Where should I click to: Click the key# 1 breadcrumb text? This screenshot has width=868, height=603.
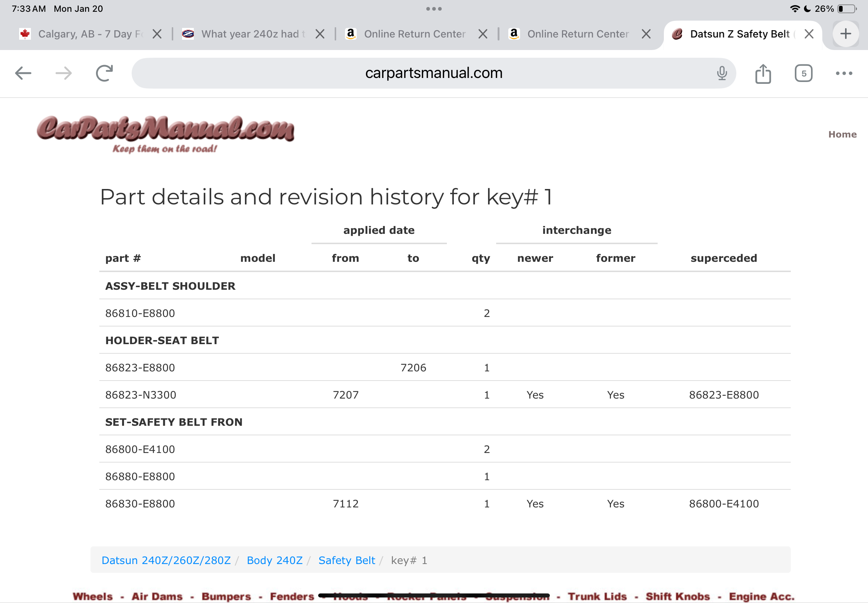click(409, 560)
